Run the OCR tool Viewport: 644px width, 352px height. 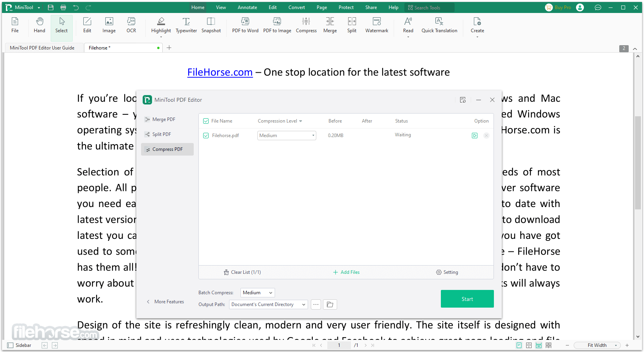(131, 25)
